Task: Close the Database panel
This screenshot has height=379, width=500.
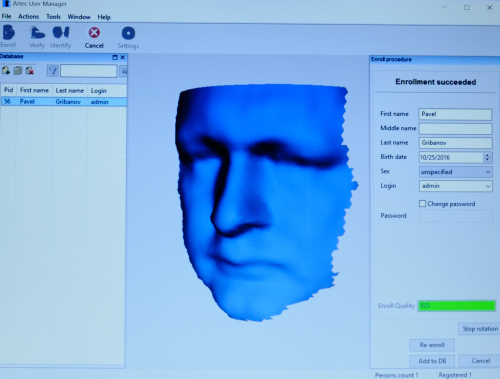Action: click(x=123, y=57)
